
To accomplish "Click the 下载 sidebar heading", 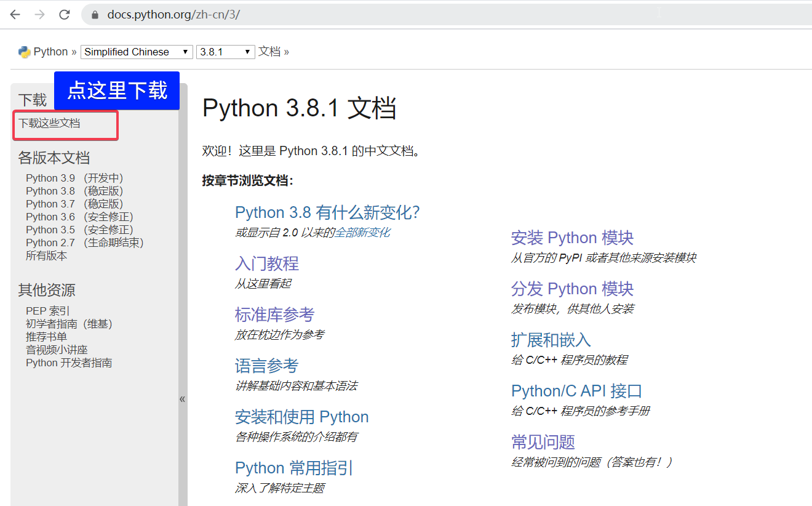I will coord(33,100).
